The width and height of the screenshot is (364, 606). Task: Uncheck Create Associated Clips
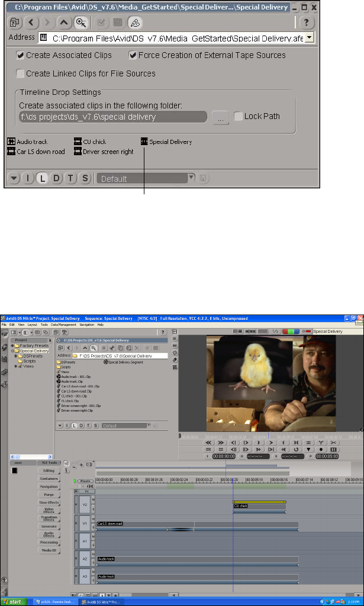click(20, 55)
